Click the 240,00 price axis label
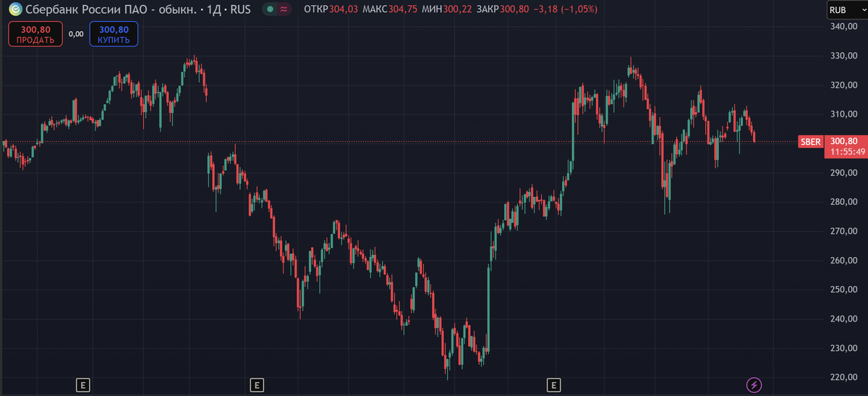Screen dimensions: 868x396 [843, 319]
